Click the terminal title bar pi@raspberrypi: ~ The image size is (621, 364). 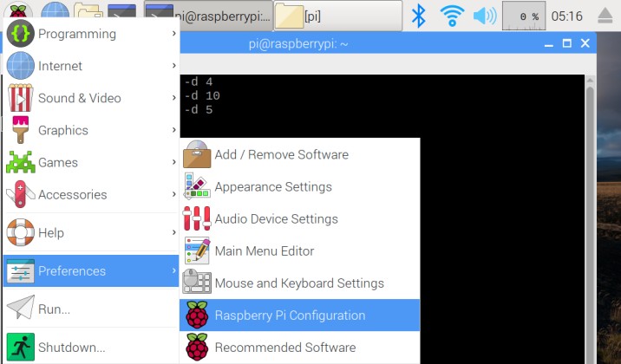[298, 43]
